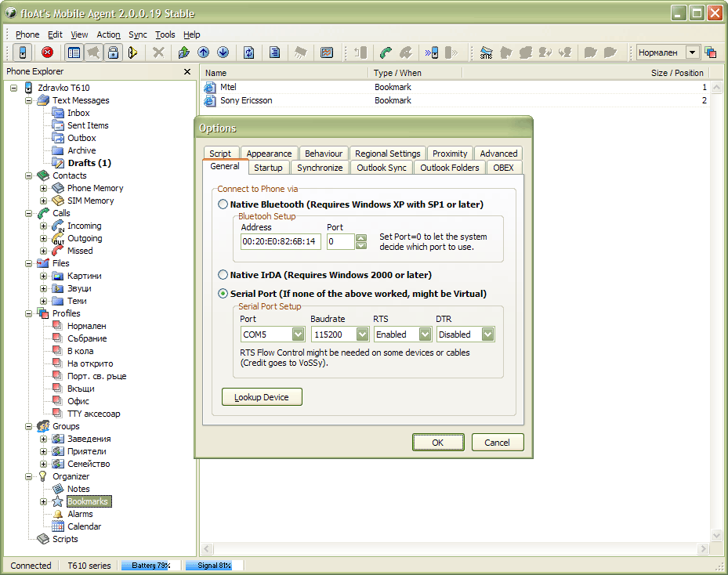Select Native IrDA connection option
The image size is (728, 575).
pyautogui.click(x=223, y=275)
